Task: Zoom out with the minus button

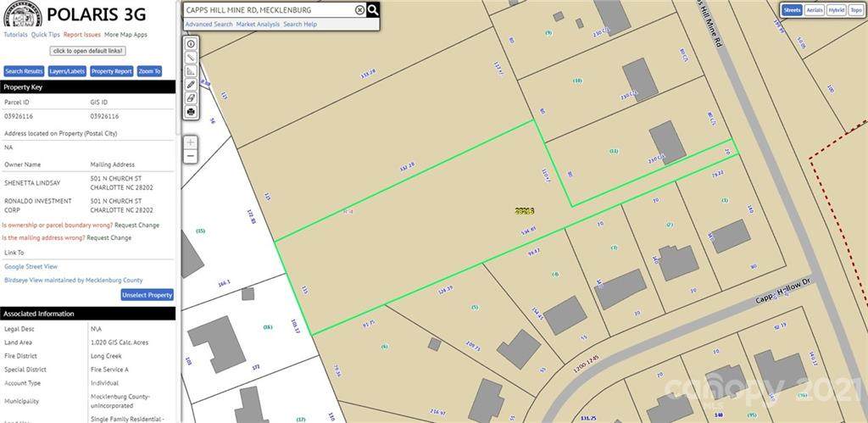Action: (191, 156)
